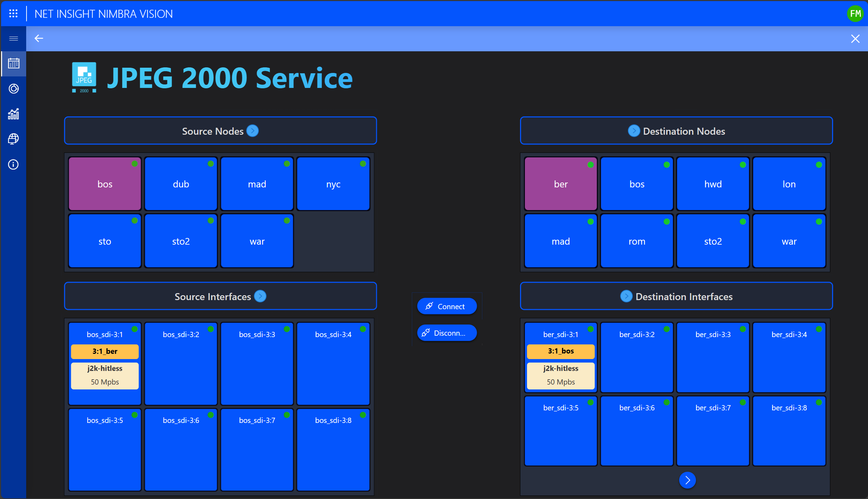This screenshot has width=868, height=499.
Task: Select destination node hwd
Action: pyautogui.click(x=713, y=184)
